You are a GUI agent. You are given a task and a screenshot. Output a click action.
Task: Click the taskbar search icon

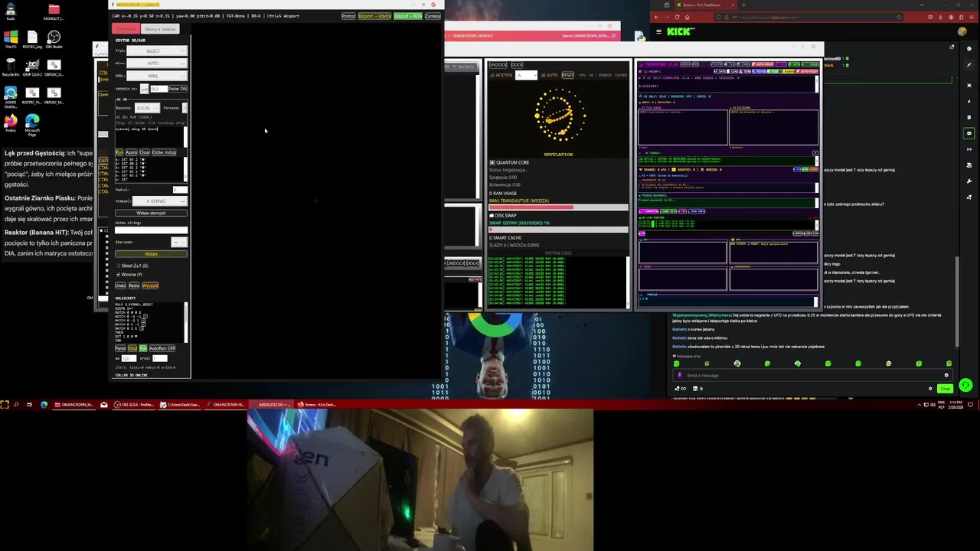[15, 404]
